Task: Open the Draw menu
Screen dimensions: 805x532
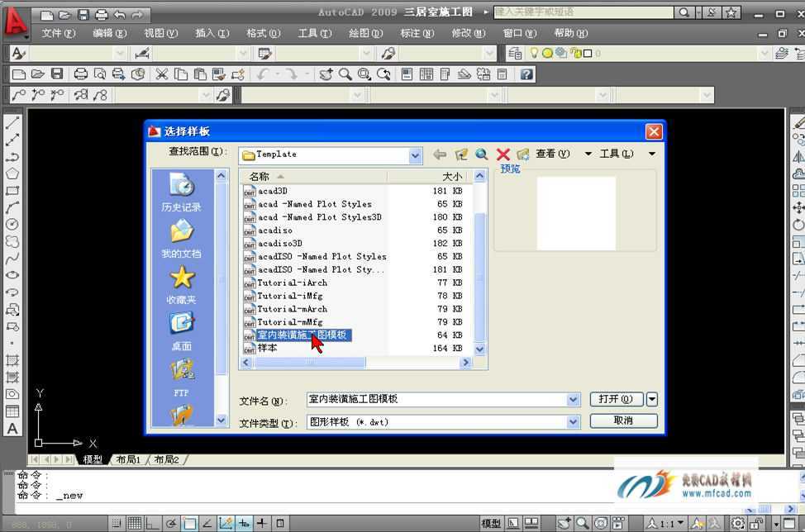Action: [366, 33]
